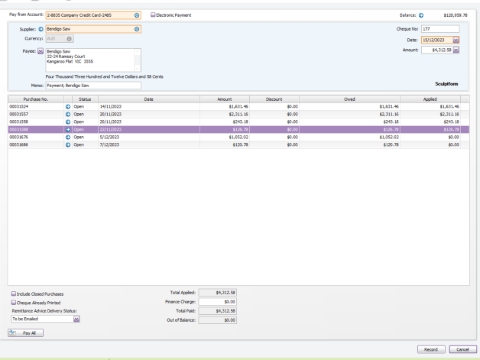
Task: Select purchase number 00001676
Action: pyautogui.click(x=19, y=137)
